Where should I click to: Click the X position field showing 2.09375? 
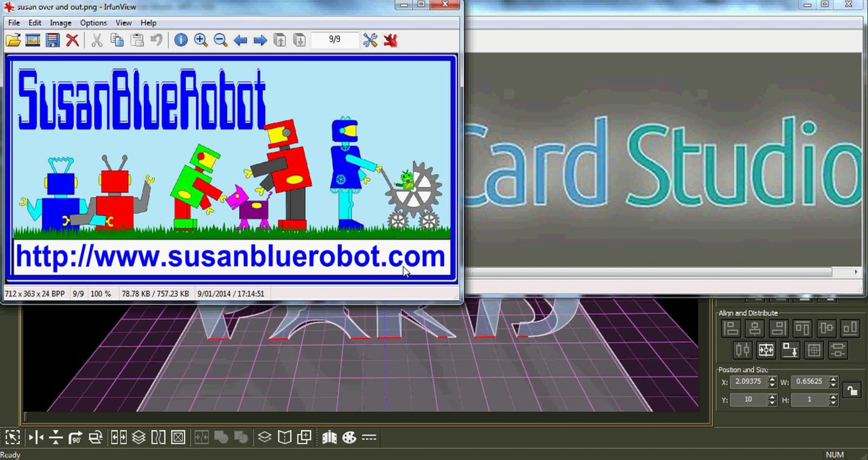coord(748,382)
